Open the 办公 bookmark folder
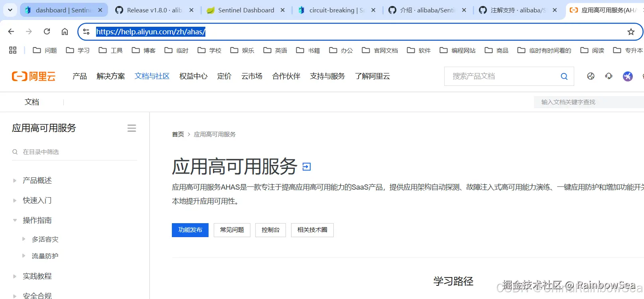The image size is (644, 299). tap(341, 50)
